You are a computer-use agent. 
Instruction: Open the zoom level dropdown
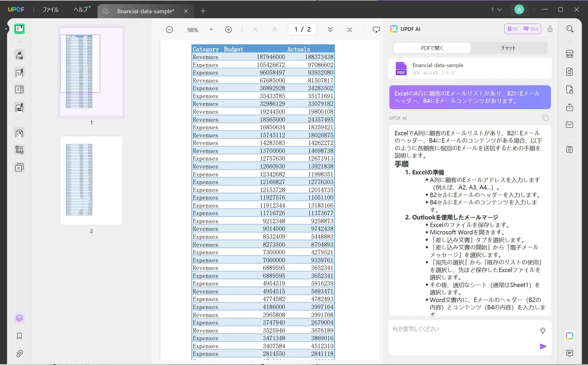[x=211, y=30]
